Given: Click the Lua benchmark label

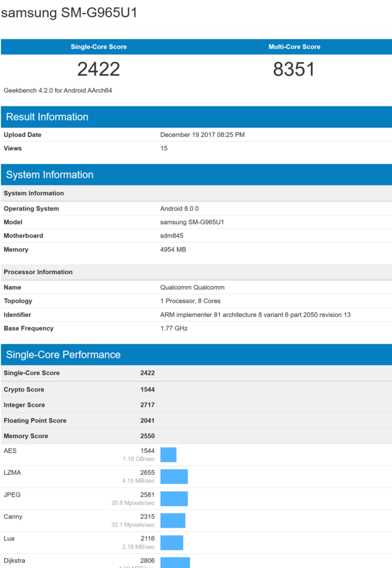Looking at the screenshot, I should (9, 539).
